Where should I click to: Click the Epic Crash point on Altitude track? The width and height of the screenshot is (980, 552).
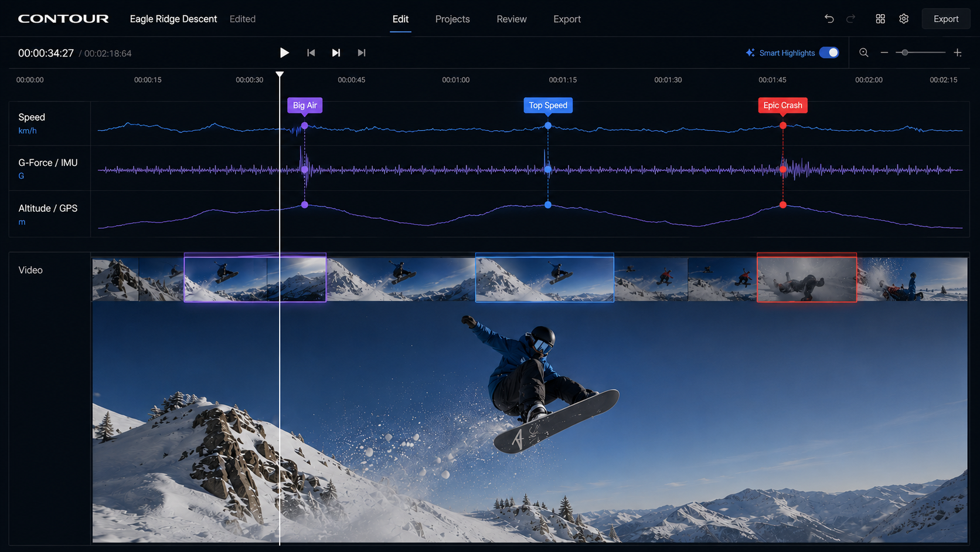[x=783, y=205]
